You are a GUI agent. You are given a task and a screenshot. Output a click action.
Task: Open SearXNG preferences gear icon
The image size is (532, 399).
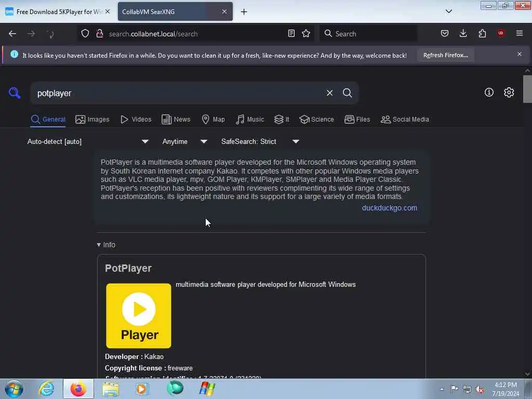point(509,92)
